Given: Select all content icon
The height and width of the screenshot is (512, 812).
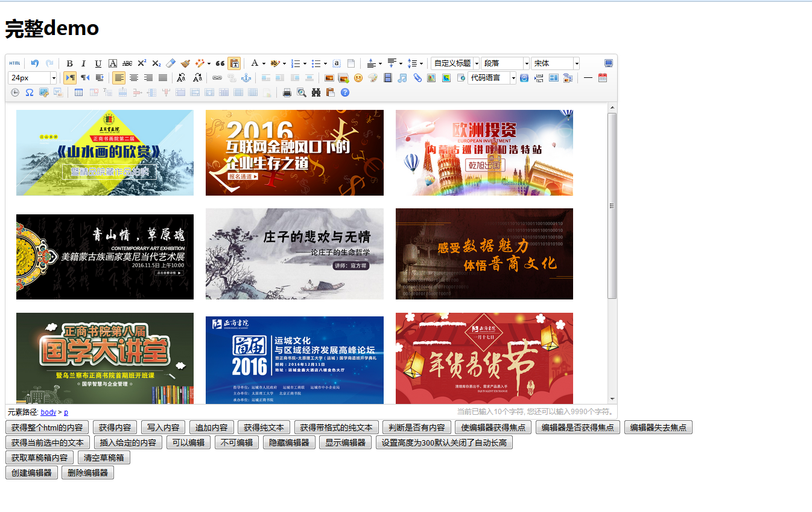Looking at the screenshot, I should [337, 63].
